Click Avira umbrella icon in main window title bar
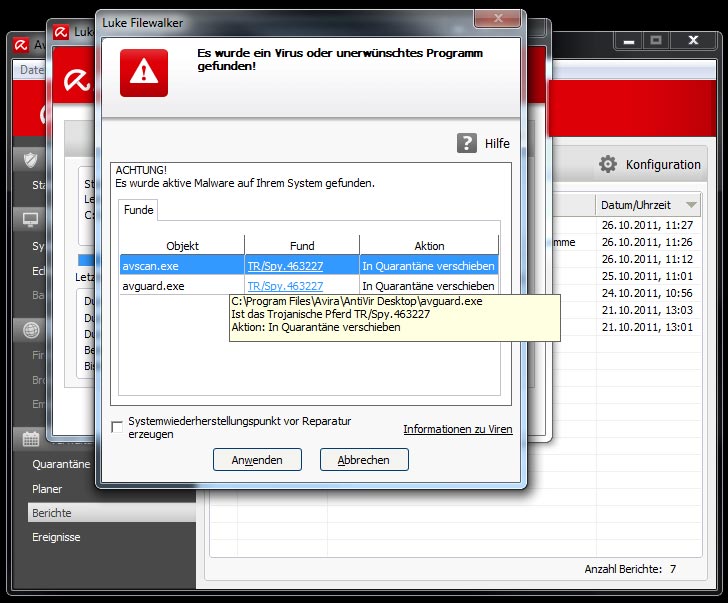 tap(21, 45)
